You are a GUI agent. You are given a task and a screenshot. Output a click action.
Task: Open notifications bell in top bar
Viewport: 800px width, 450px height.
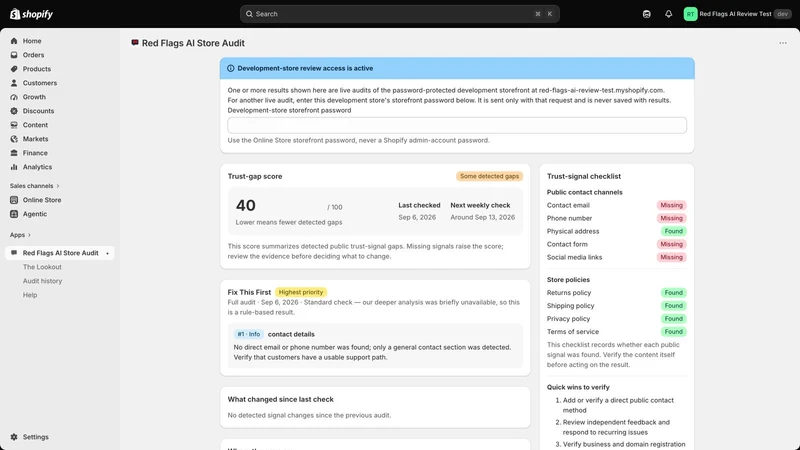point(668,14)
